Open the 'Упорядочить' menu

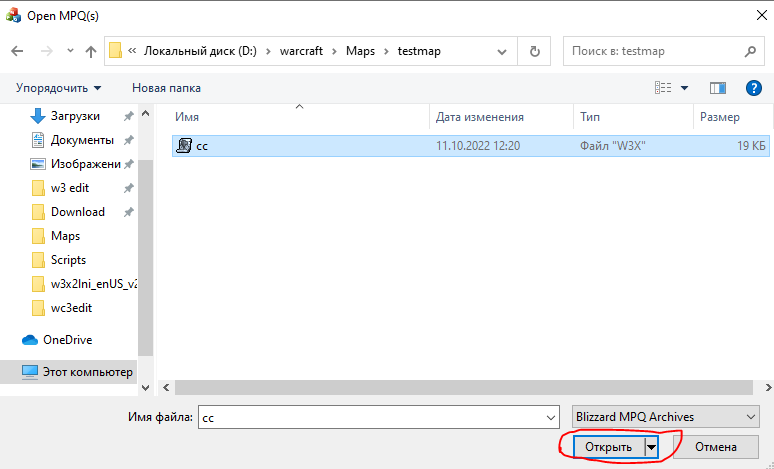pyautogui.click(x=59, y=88)
